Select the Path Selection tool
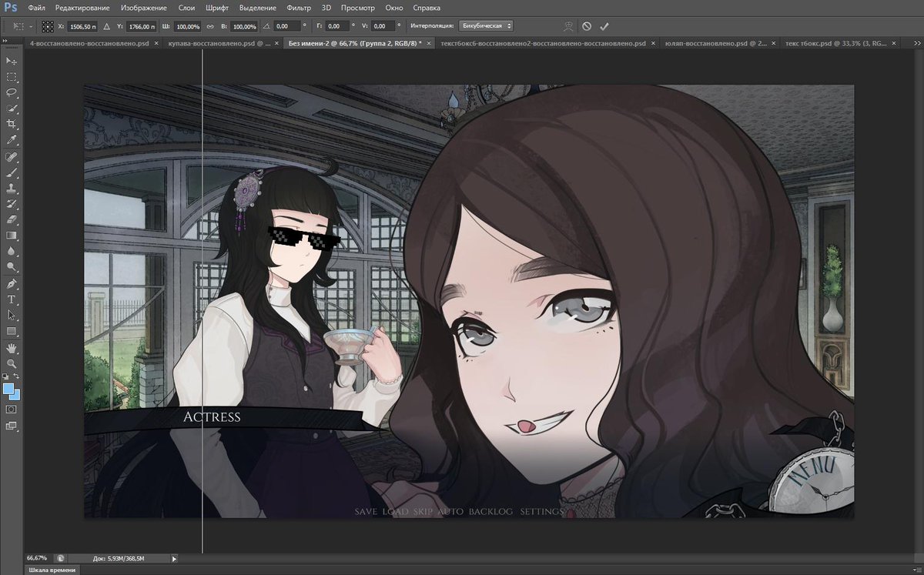The height and width of the screenshot is (575, 924). [x=12, y=315]
